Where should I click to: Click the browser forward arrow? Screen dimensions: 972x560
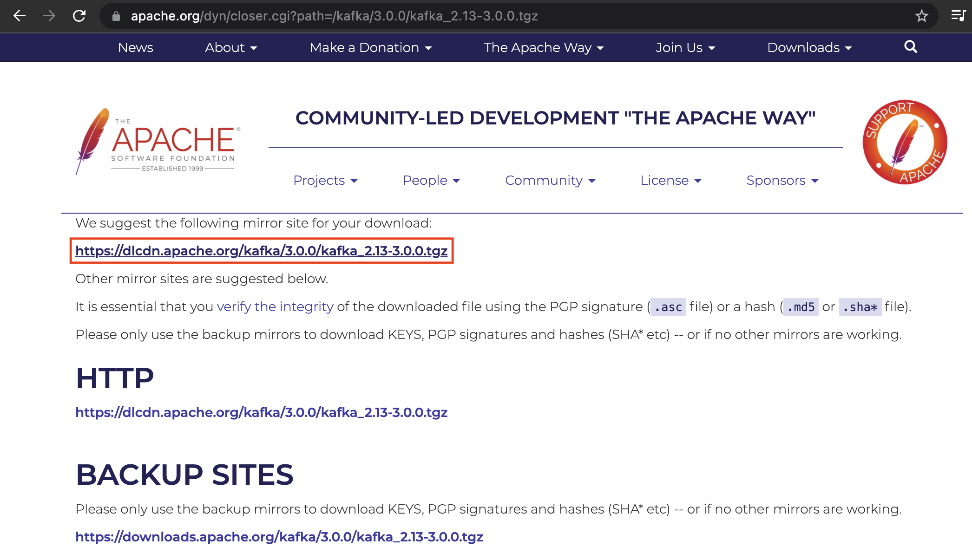49,16
